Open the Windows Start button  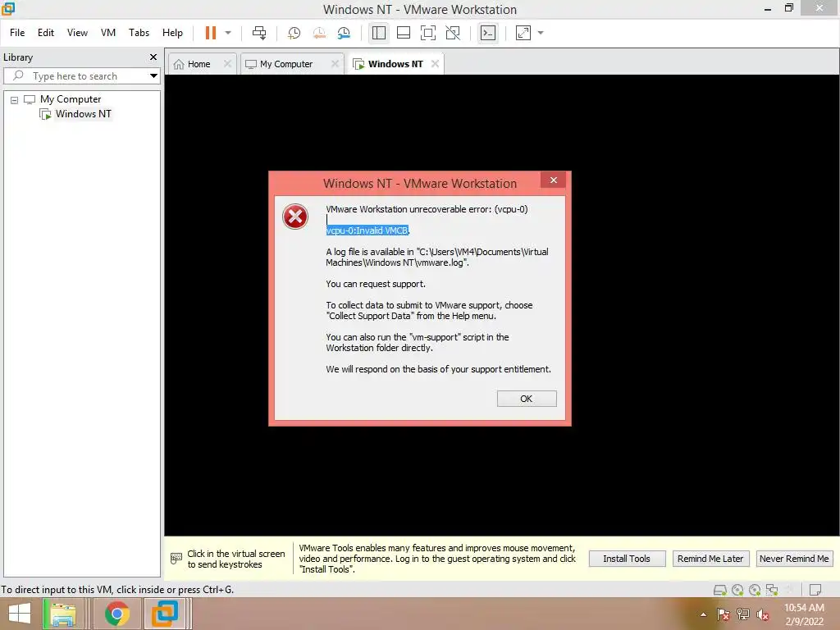coord(20,614)
